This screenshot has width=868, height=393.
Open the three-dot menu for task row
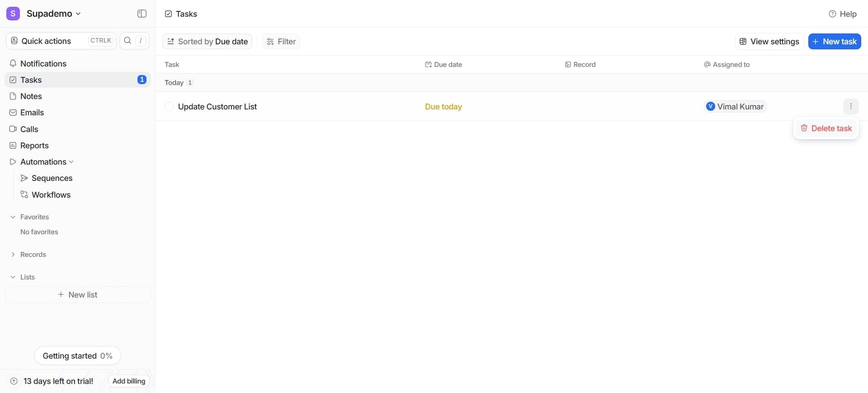click(850, 106)
